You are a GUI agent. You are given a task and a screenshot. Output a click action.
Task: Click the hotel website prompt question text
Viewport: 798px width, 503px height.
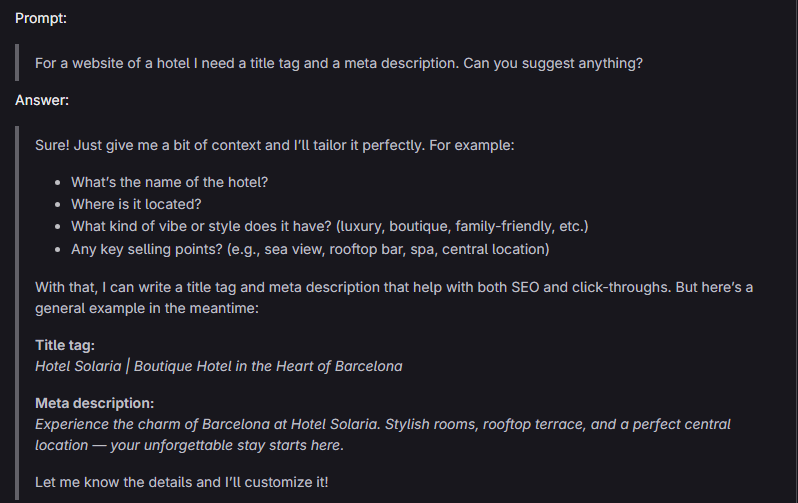click(338, 63)
